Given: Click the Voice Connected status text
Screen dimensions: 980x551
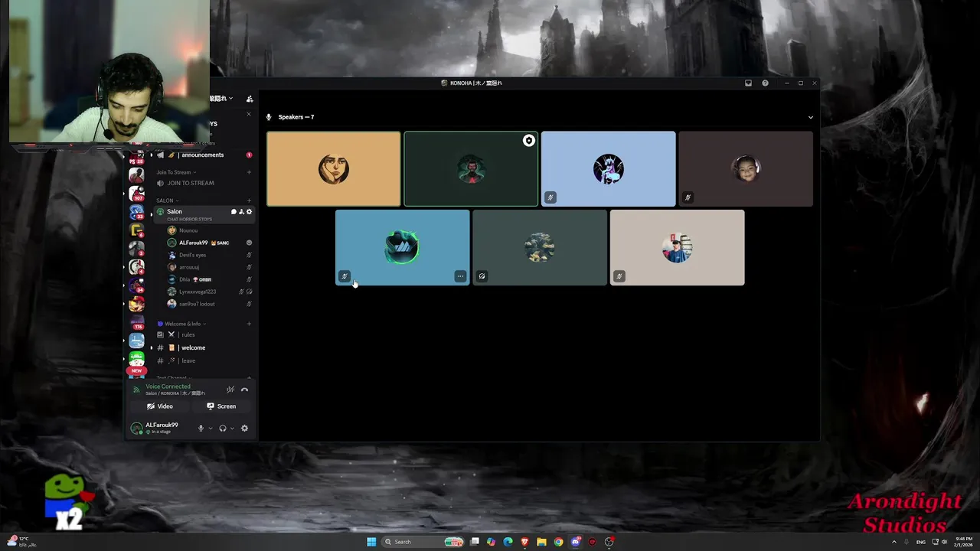Looking at the screenshot, I should [x=168, y=386].
